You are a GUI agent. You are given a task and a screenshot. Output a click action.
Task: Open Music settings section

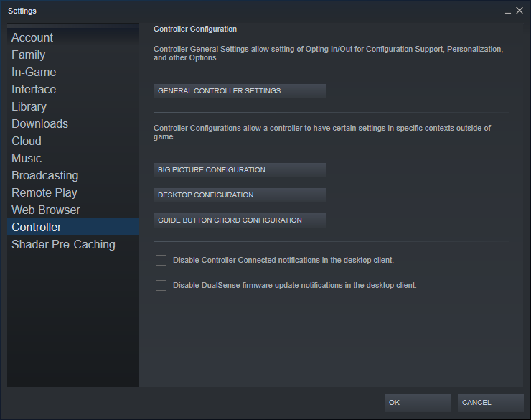click(x=27, y=159)
